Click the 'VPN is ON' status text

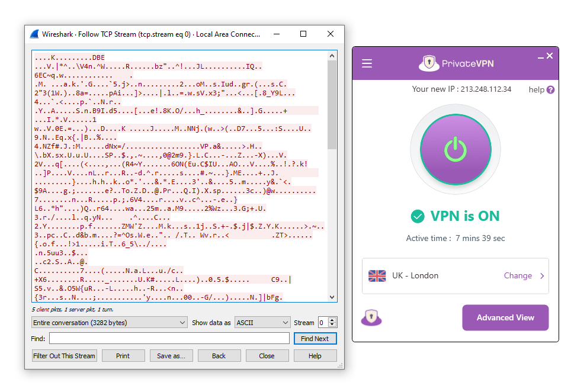coord(465,216)
